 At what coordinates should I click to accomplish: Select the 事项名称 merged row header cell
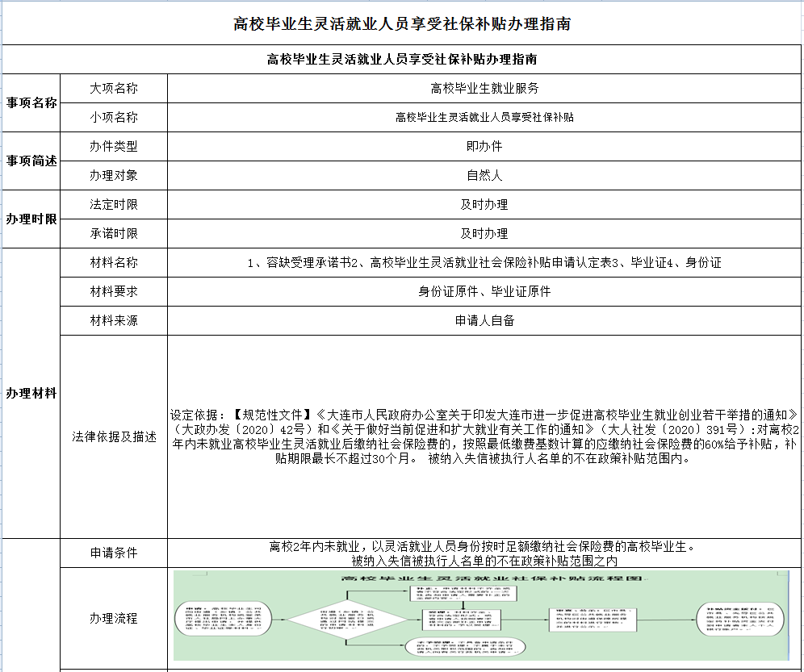point(31,102)
